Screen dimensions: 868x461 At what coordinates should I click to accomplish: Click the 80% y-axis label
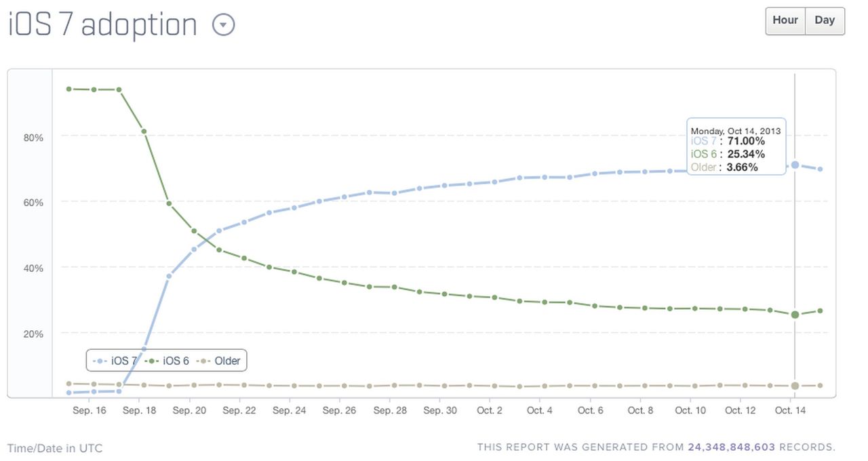point(33,137)
